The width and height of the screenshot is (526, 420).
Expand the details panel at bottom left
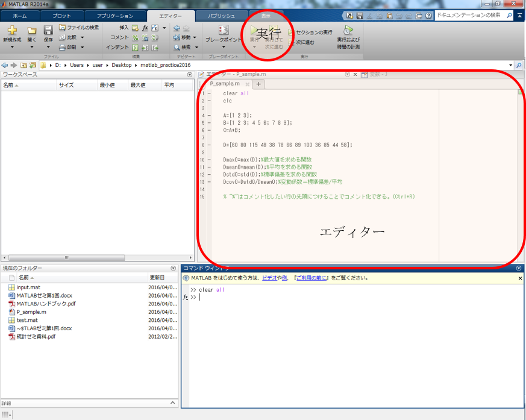[173, 403]
